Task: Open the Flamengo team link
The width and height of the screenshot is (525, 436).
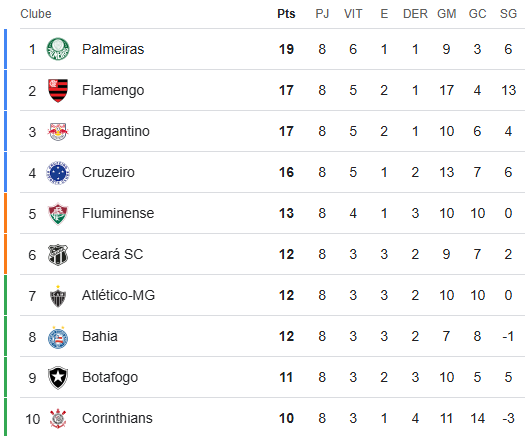Action: coord(113,90)
